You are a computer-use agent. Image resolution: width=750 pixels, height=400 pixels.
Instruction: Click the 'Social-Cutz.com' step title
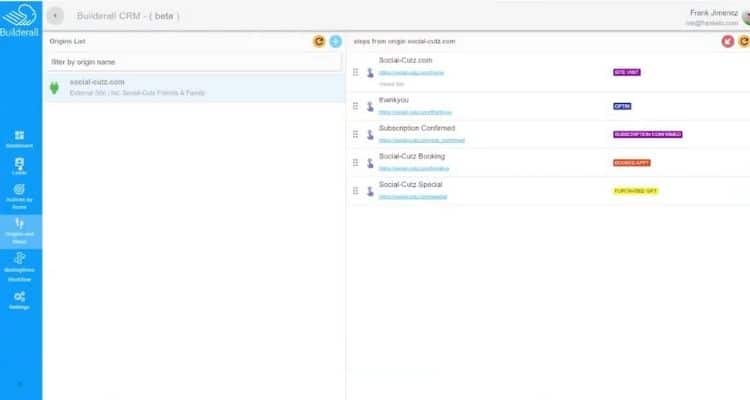(x=406, y=60)
